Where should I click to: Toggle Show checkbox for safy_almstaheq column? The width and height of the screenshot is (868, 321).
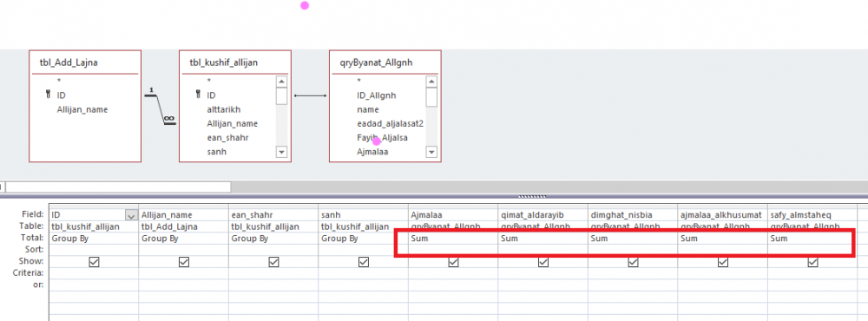tap(812, 263)
